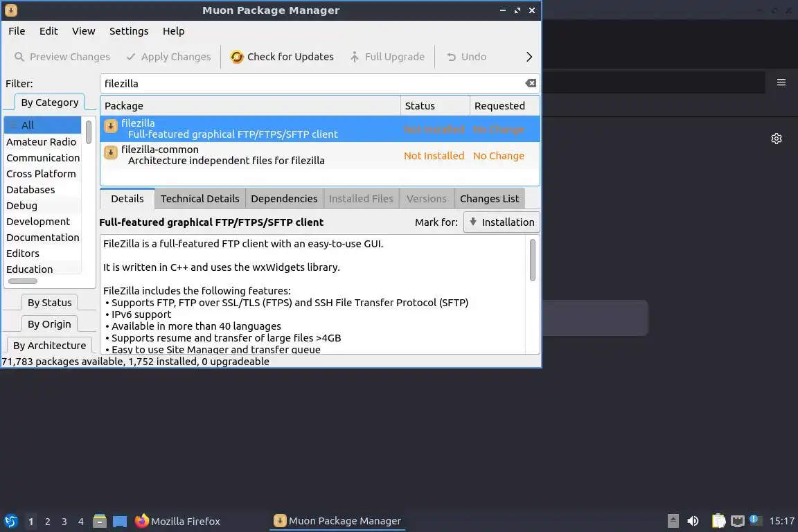Open the file manager taskbar icon
Image resolution: width=798 pixels, height=532 pixels.
100,521
